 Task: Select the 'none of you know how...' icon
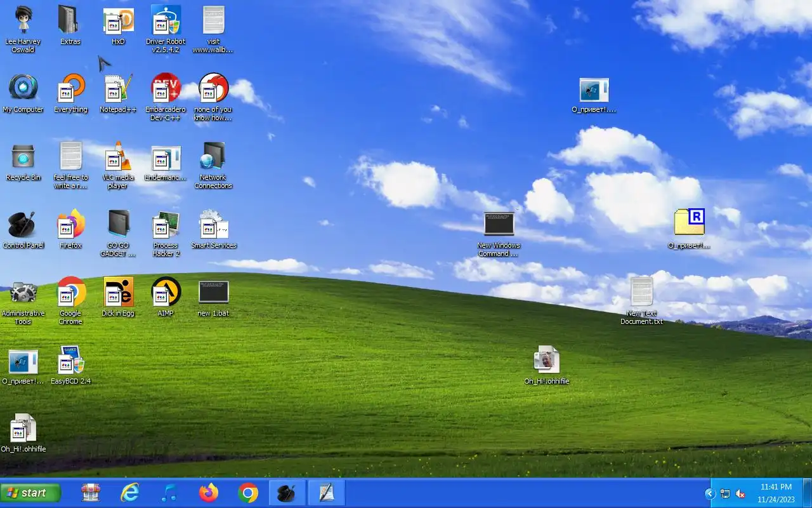click(213, 97)
